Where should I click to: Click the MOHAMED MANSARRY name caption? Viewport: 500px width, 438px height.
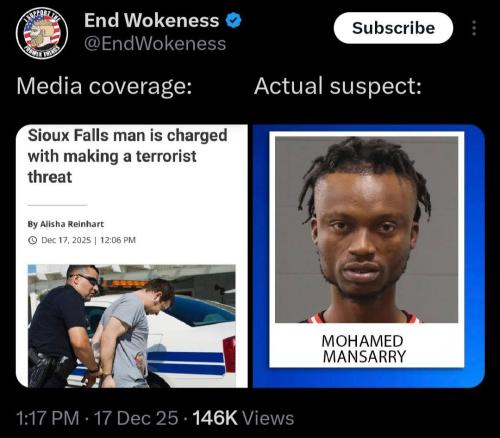click(x=364, y=349)
